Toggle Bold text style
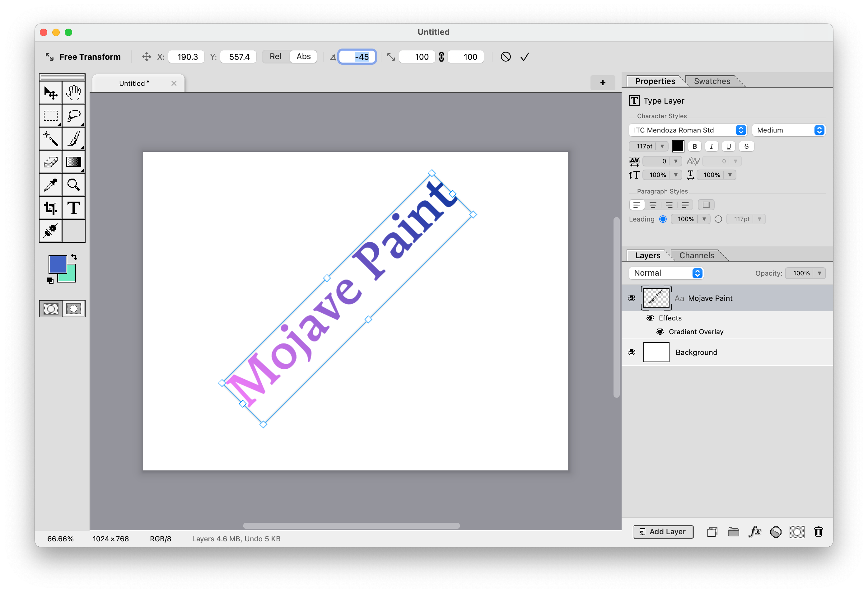 pyautogui.click(x=695, y=146)
